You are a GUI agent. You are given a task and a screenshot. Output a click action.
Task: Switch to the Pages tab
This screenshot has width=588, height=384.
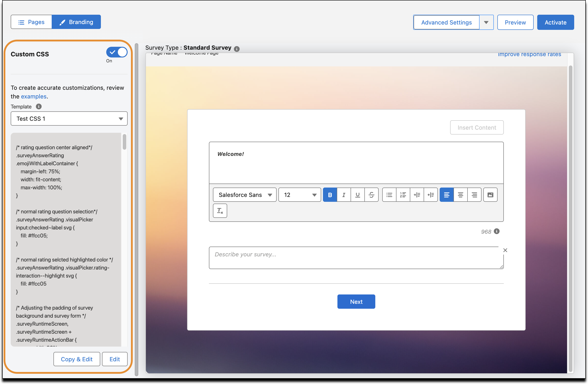click(x=31, y=22)
